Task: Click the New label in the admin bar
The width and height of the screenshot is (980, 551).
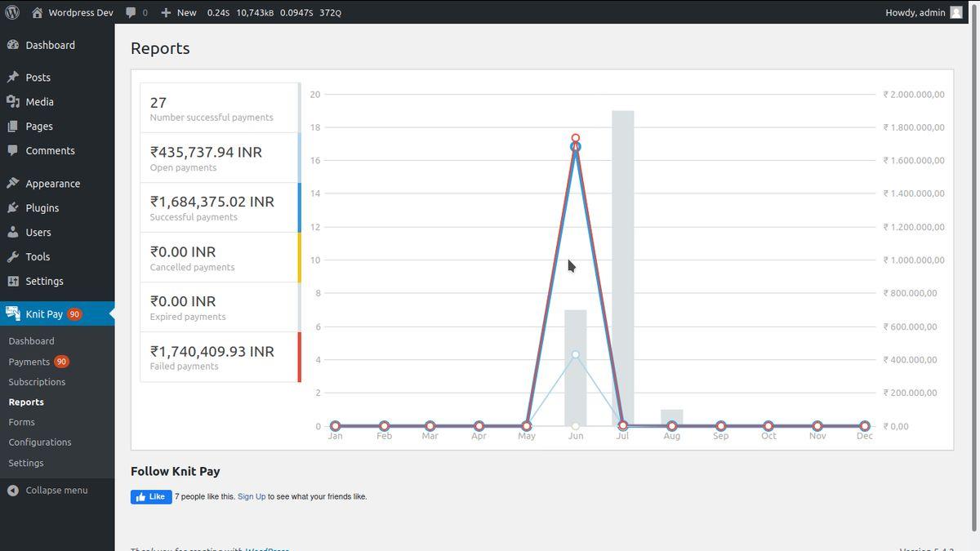Action: pyautogui.click(x=187, y=12)
